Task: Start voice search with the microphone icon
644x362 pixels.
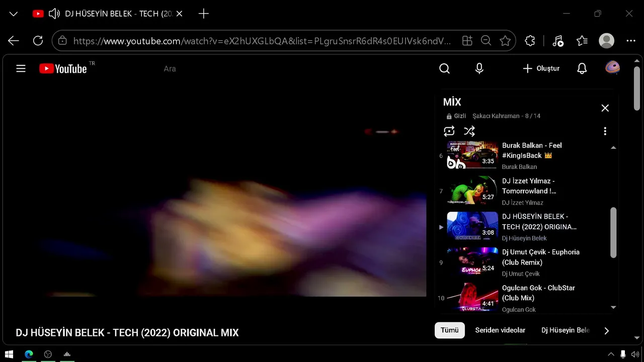Action: pyautogui.click(x=479, y=68)
